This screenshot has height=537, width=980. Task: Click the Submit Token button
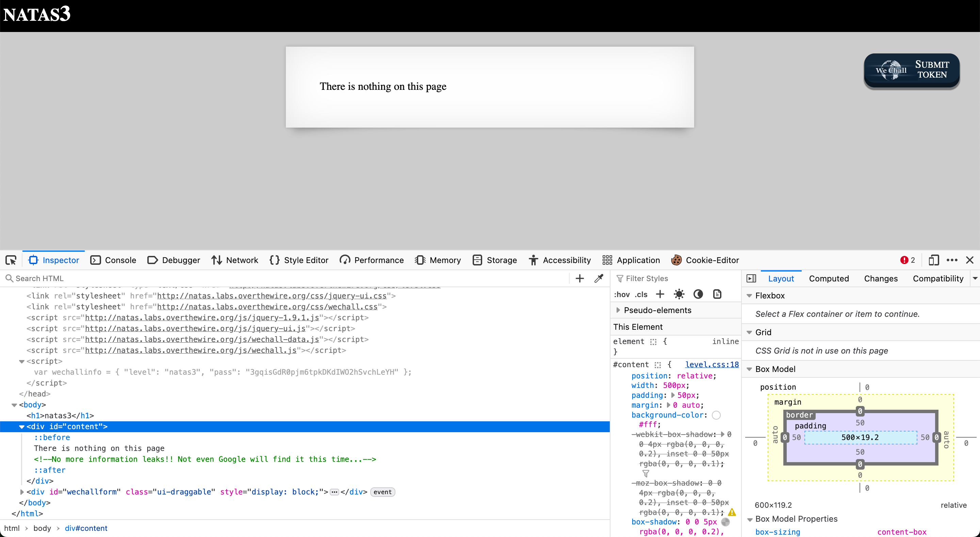coord(912,70)
